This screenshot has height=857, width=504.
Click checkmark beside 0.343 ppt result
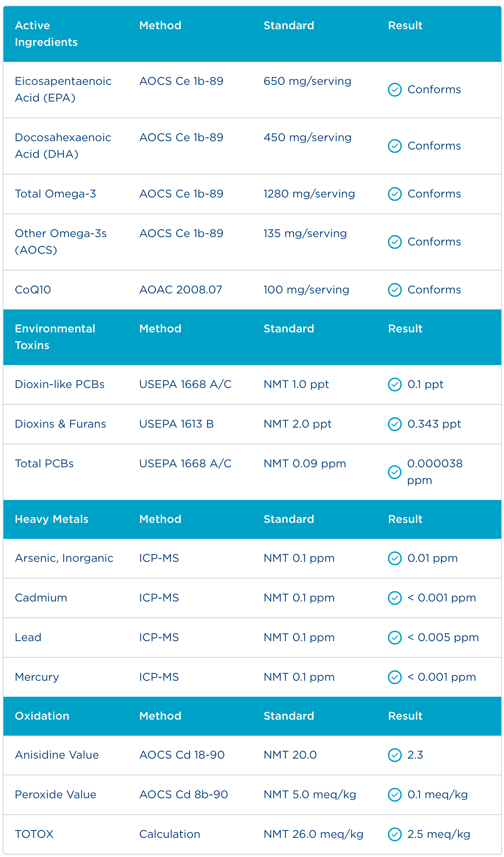[395, 424]
